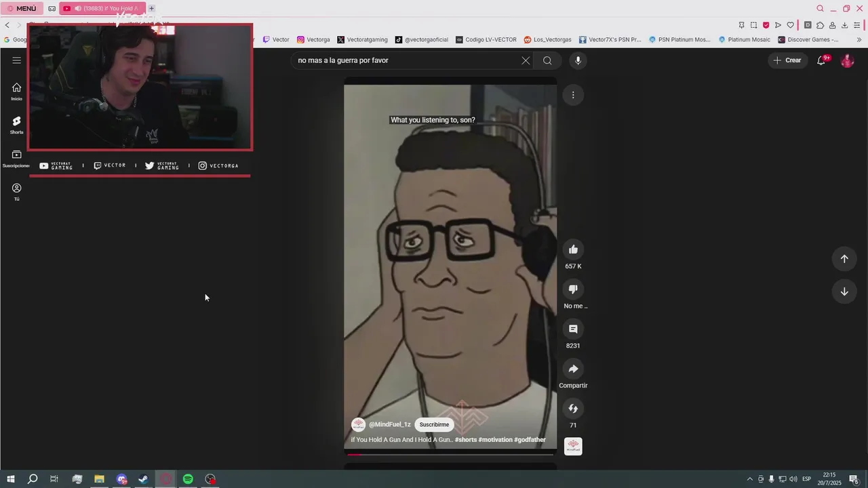Viewport: 868px width, 488px height.
Task: Bookmark the page with heart icon
Action: pos(790,25)
